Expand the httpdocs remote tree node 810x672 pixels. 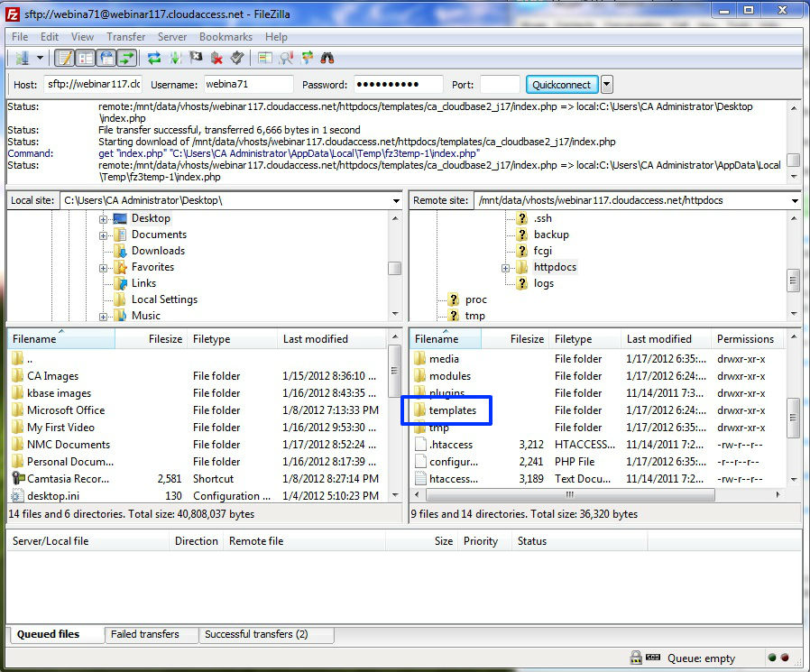point(505,269)
